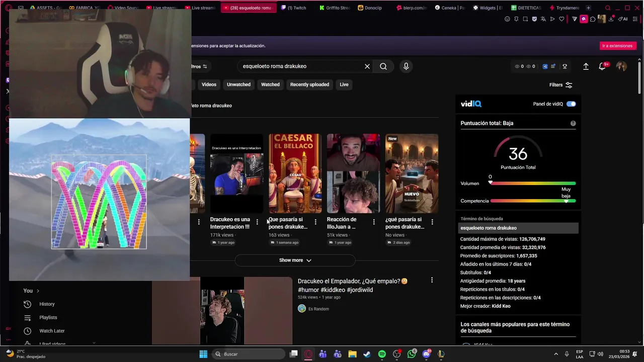Open a new browser tab with plus
The image size is (644, 362).
coord(588,8)
